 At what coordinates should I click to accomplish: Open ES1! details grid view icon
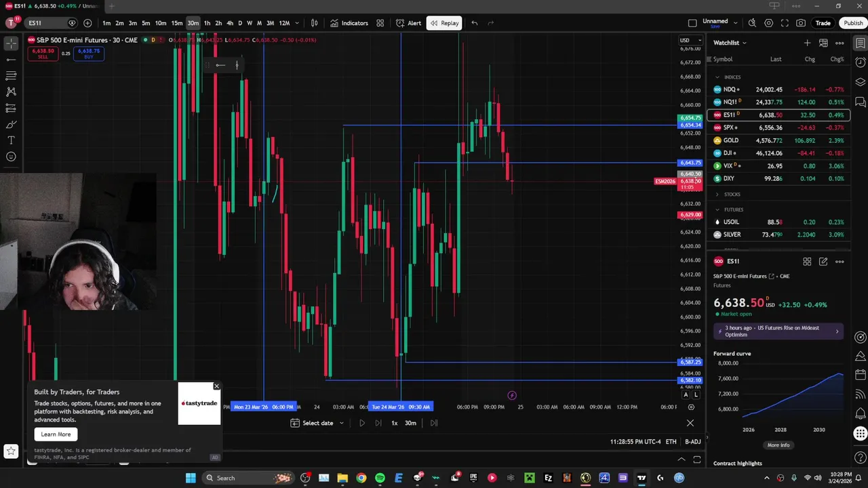[x=807, y=262]
